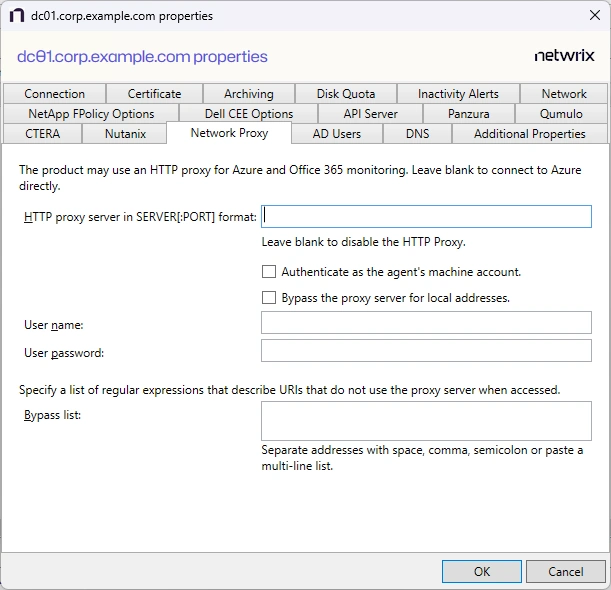Open the Connection tab
611x590 pixels.
55,94
